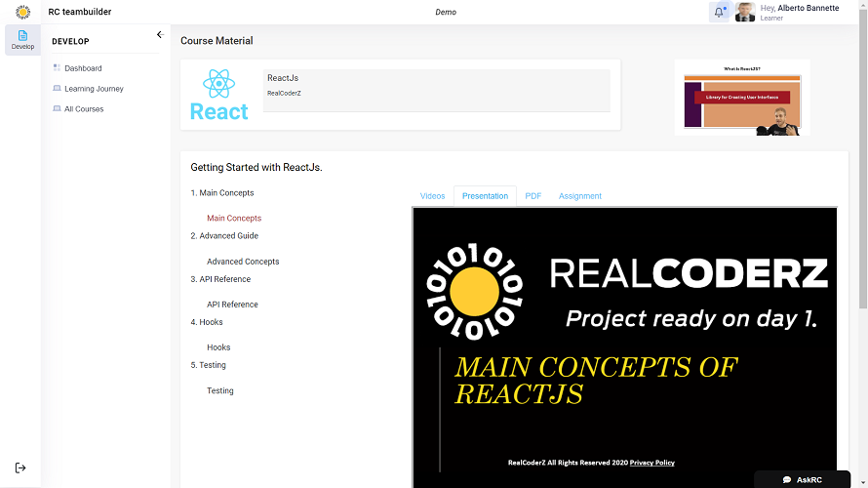Click Learning Journey laptop icon
This screenshot has width=868, height=488.
(x=57, y=88)
